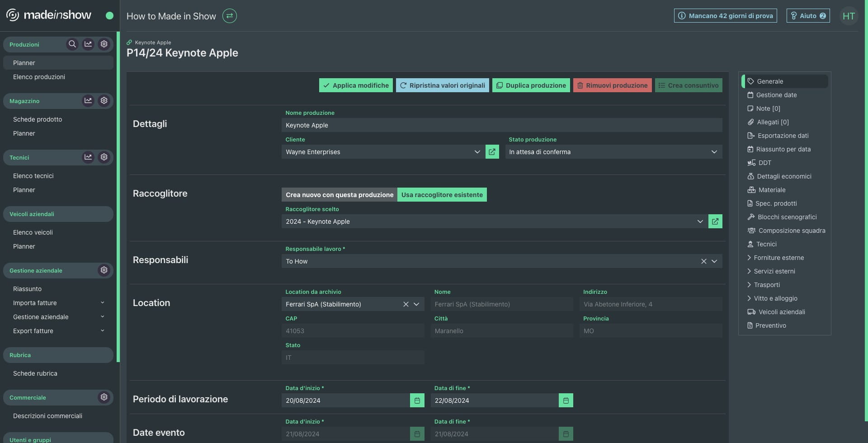Screen dimensions: 868x443
Task: Select Crea nuovo con questa produzione option
Action: 340,195
